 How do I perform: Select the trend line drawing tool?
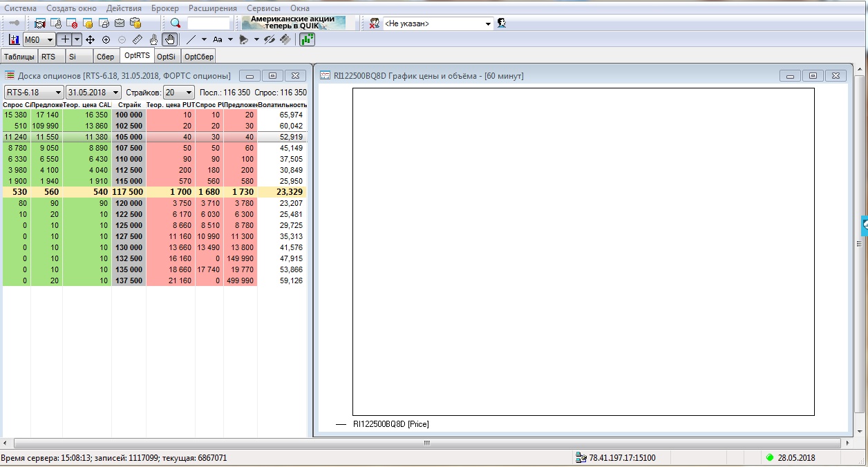(191, 40)
